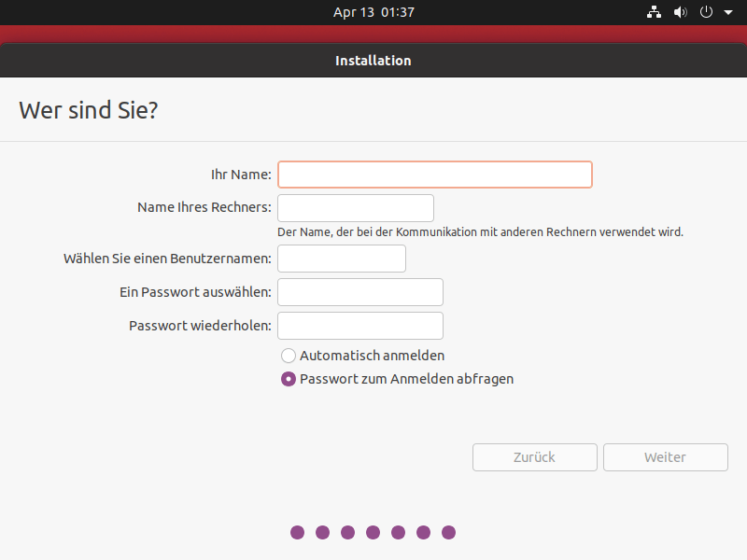Screen dimensions: 747x560
Task: Open the clock showing Apr 13 01:37
Action: tap(373, 12)
